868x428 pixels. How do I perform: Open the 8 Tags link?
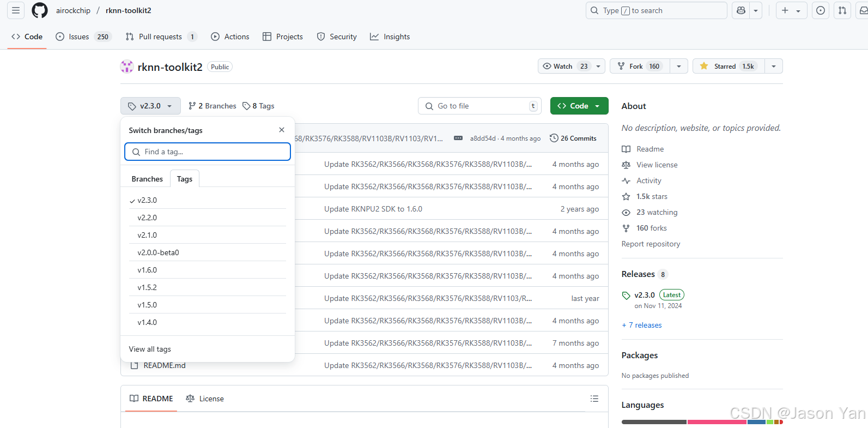pos(259,106)
